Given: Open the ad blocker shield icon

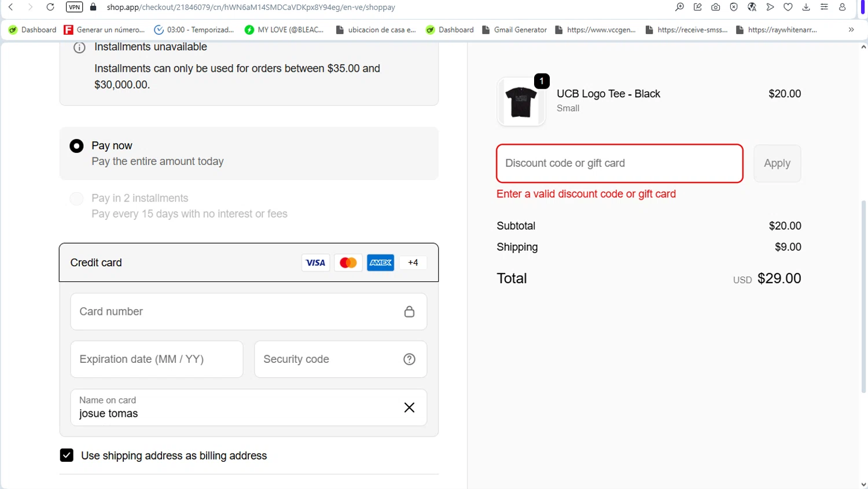Looking at the screenshot, I should (x=734, y=8).
